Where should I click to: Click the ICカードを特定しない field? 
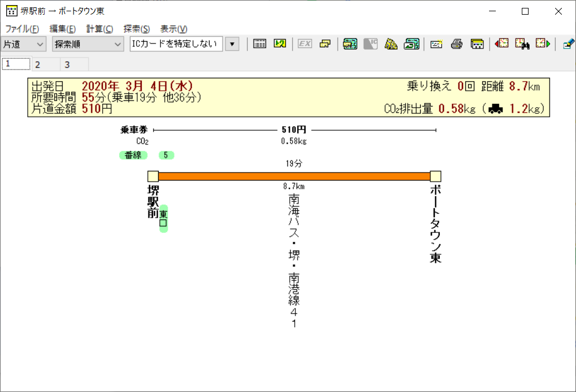[x=176, y=44]
